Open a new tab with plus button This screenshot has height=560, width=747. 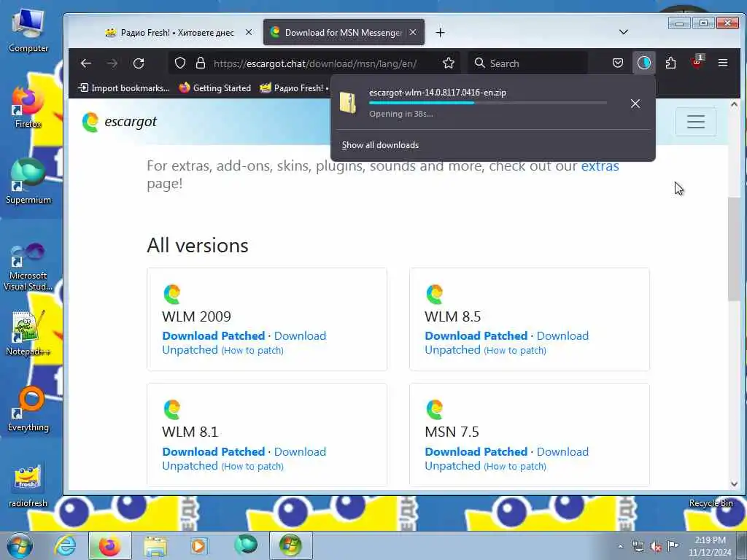click(440, 32)
